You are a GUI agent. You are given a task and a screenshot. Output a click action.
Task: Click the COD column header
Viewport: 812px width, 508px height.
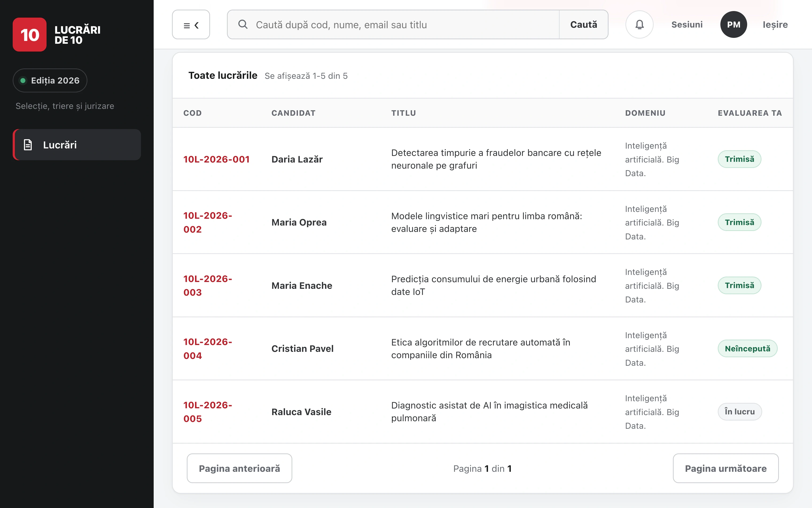[x=193, y=113]
